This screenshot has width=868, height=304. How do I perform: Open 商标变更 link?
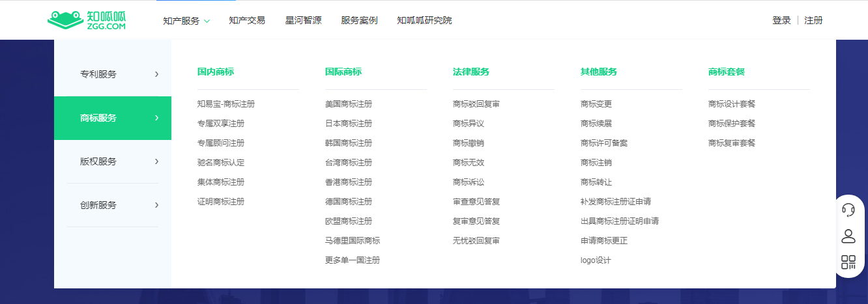pos(596,104)
